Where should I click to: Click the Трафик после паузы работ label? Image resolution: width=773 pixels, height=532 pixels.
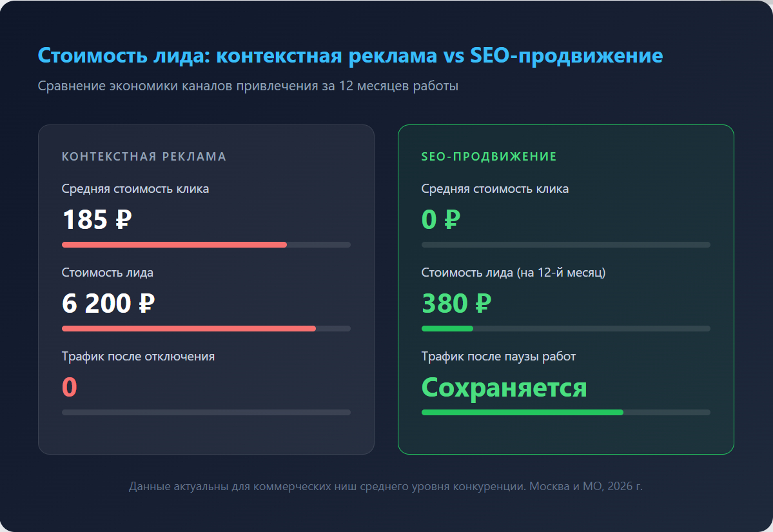click(x=498, y=356)
